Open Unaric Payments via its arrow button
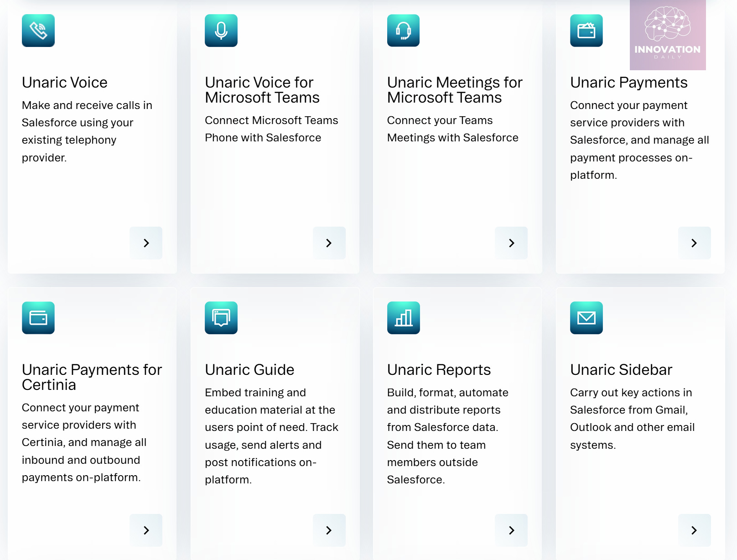737x560 pixels. [695, 243]
